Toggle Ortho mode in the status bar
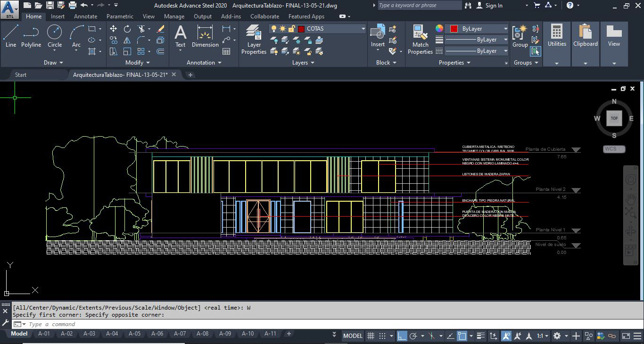 click(x=402, y=336)
